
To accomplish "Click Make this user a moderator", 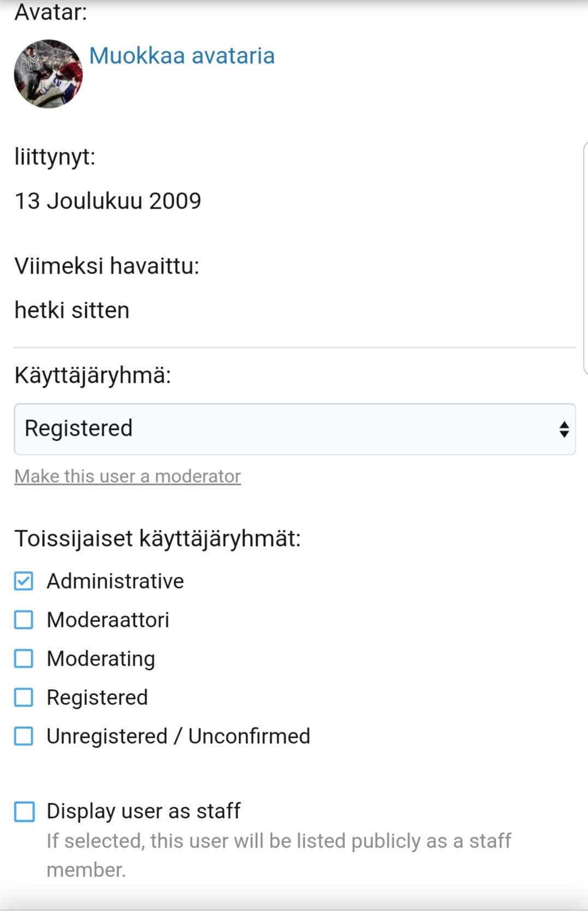I will point(127,476).
